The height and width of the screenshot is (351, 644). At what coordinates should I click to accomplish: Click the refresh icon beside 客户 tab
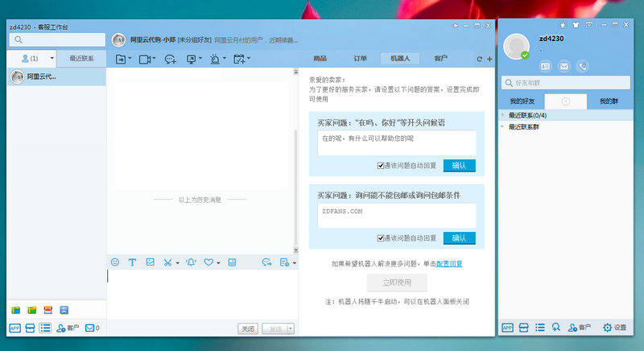coord(479,59)
